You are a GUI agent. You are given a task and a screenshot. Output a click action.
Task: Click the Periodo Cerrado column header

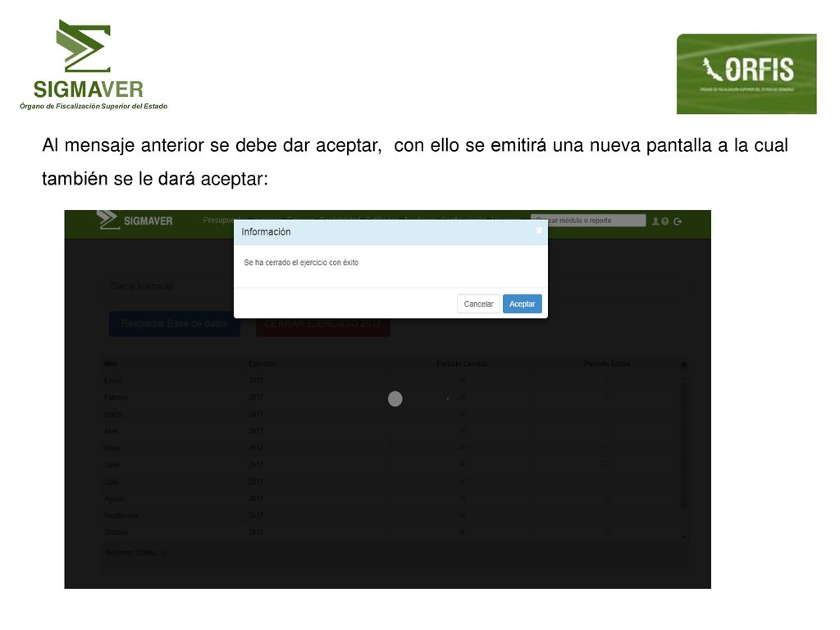coord(463,363)
